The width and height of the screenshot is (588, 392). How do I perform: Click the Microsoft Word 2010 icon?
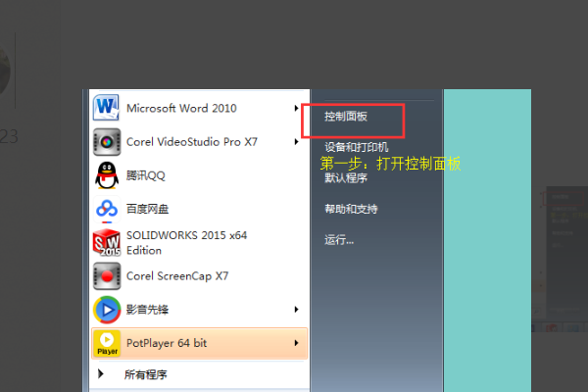click(107, 108)
